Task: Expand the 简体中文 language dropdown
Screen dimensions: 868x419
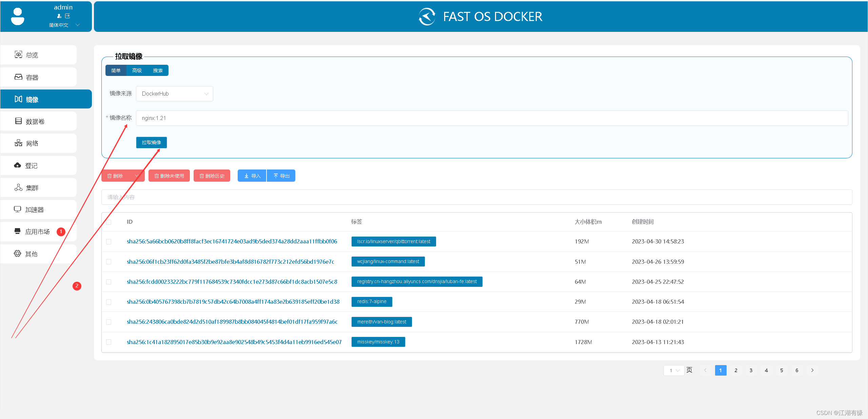Action: point(64,25)
